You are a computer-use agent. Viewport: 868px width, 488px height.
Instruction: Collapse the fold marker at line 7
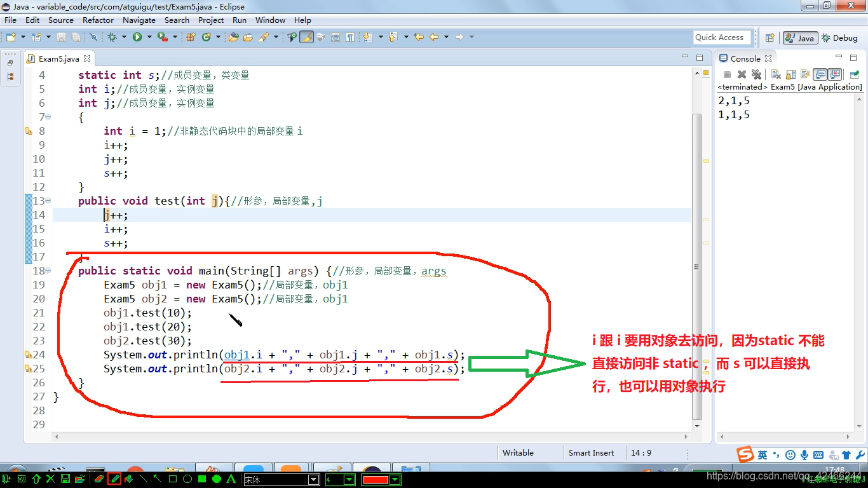coord(49,117)
